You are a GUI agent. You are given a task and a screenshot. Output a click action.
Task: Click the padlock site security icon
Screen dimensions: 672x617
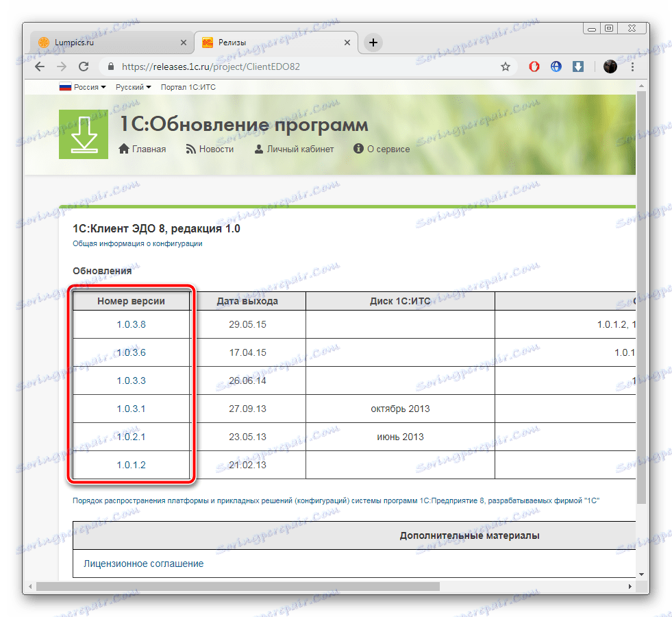click(x=111, y=66)
